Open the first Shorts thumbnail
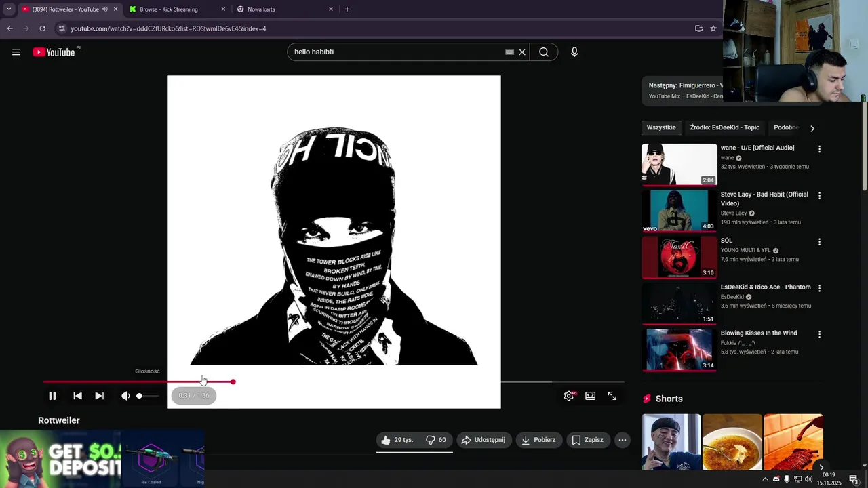 click(x=671, y=441)
